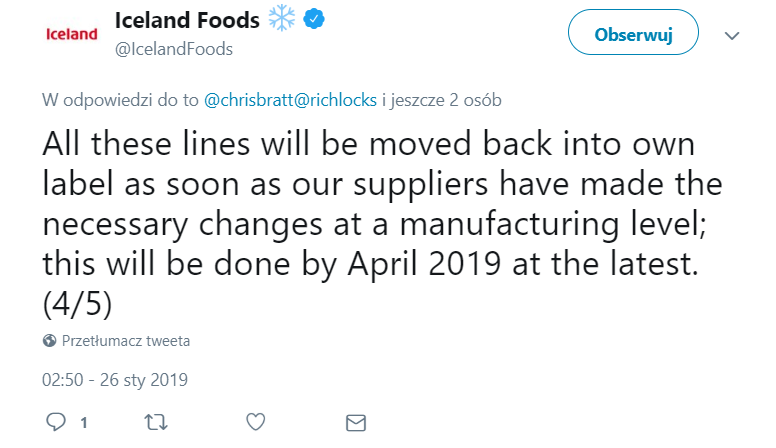
Task: Send via the envelope message icon
Action: [355, 422]
